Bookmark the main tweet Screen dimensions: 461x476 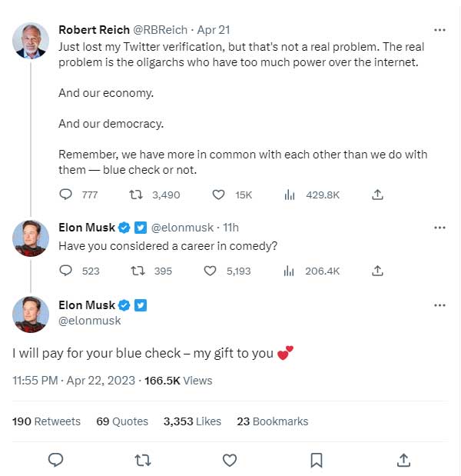click(316, 460)
